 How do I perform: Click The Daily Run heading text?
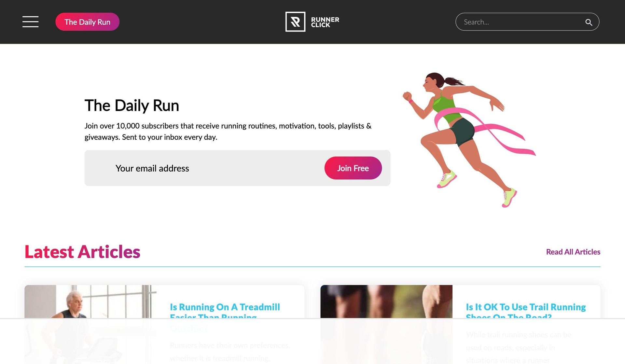pos(132,105)
